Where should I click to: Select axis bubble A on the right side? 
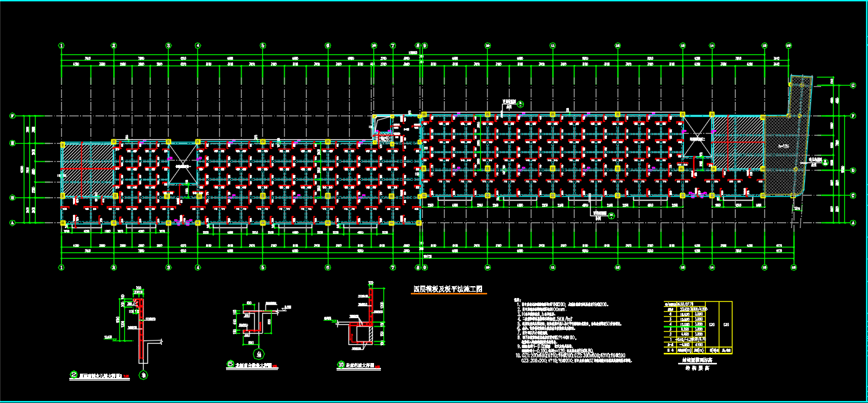pyautogui.click(x=853, y=222)
